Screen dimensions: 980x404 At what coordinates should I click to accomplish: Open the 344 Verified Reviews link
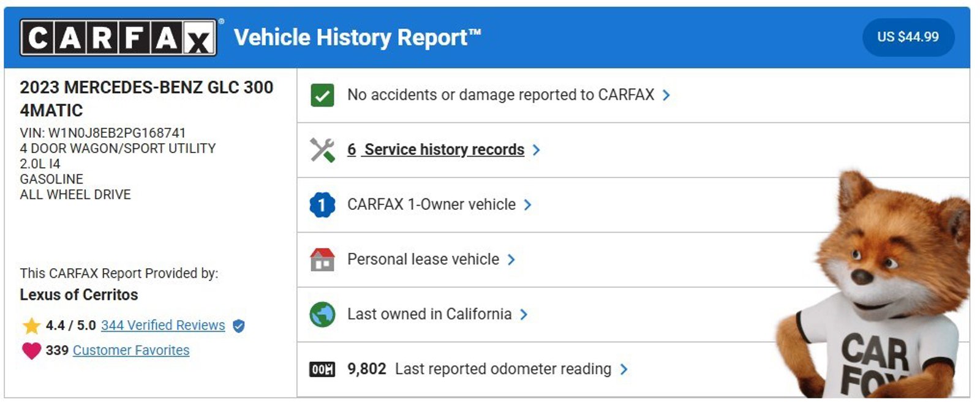[163, 326]
